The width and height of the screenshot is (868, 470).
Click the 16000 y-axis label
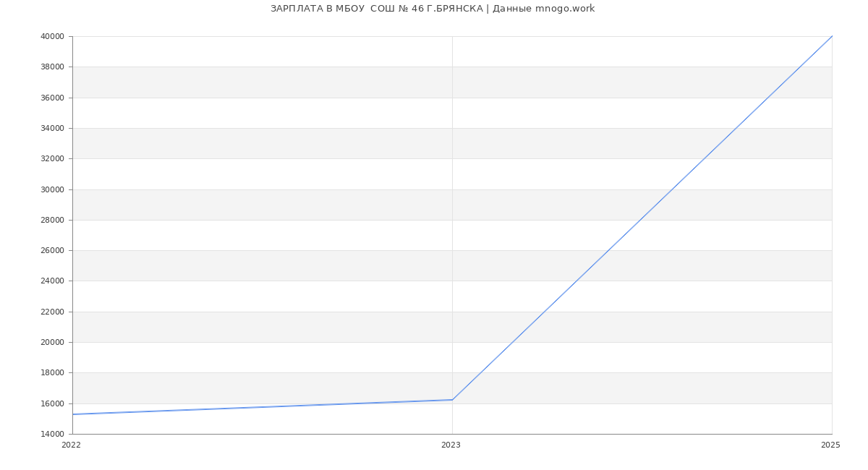pos(53,404)
